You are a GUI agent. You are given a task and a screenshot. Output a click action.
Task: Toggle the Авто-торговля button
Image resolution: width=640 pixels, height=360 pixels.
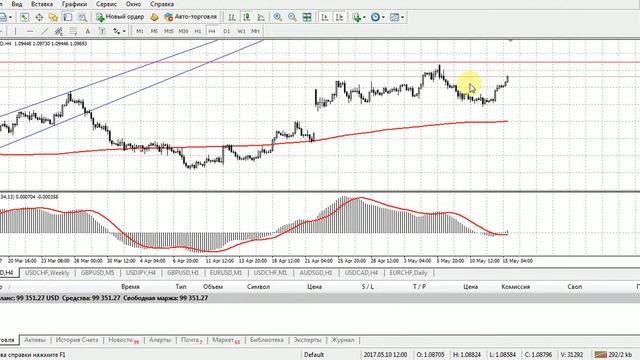tap(190, 17)
